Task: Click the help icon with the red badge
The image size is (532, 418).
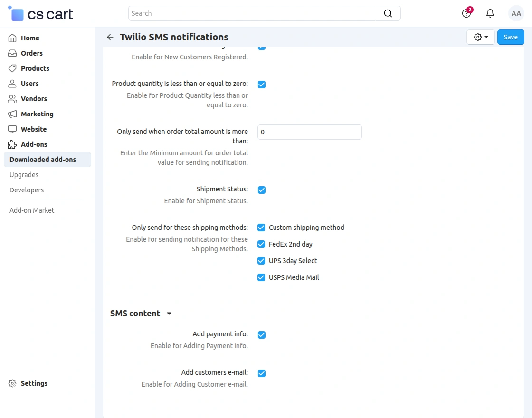Action: [x=466, y=13]
